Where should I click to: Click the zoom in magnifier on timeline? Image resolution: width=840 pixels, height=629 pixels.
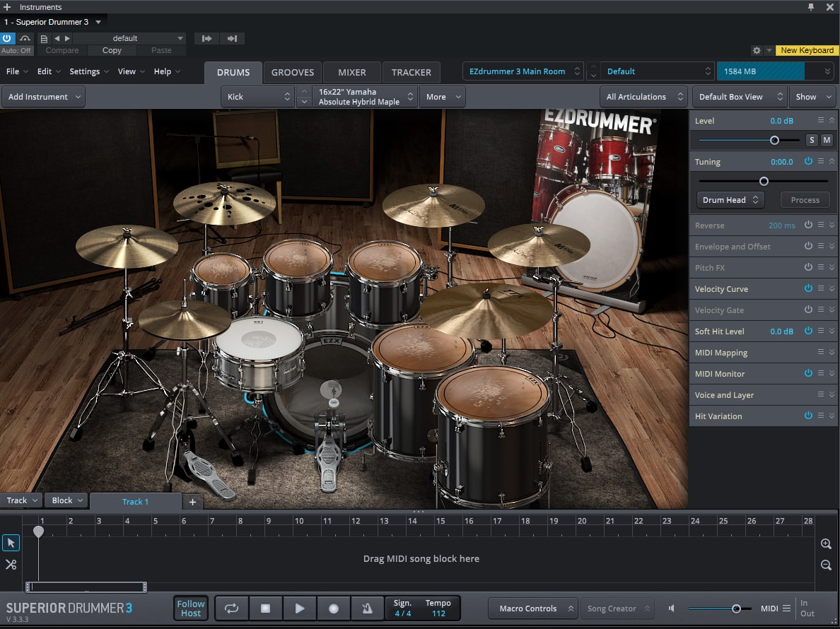[x=826, y=544]
